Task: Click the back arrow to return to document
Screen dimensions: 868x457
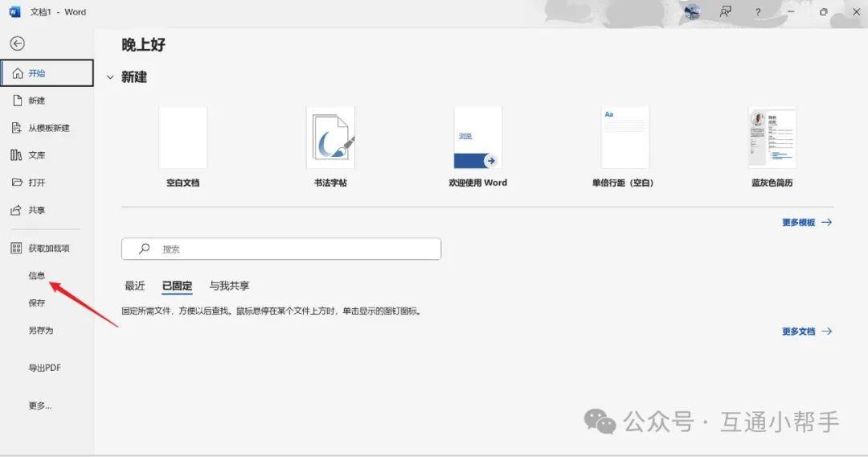Action: pos(17,43)
